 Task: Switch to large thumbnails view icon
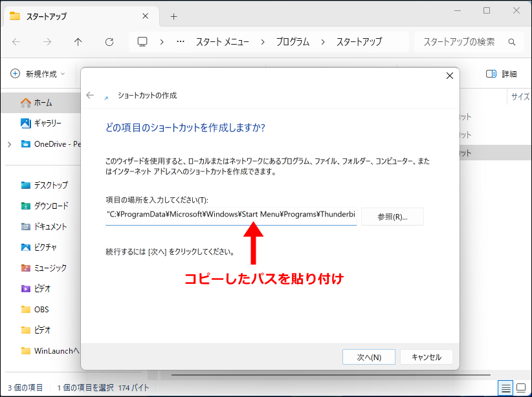pos(521,387)
